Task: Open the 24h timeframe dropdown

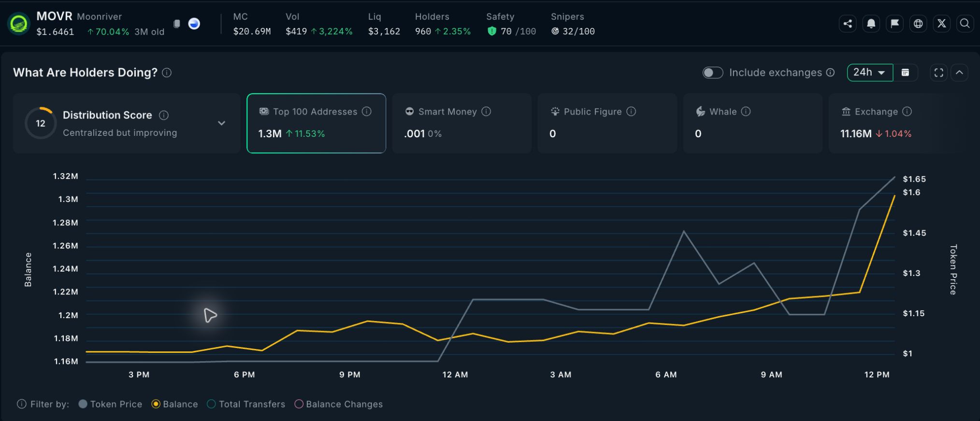Action: tap(870, 73)
